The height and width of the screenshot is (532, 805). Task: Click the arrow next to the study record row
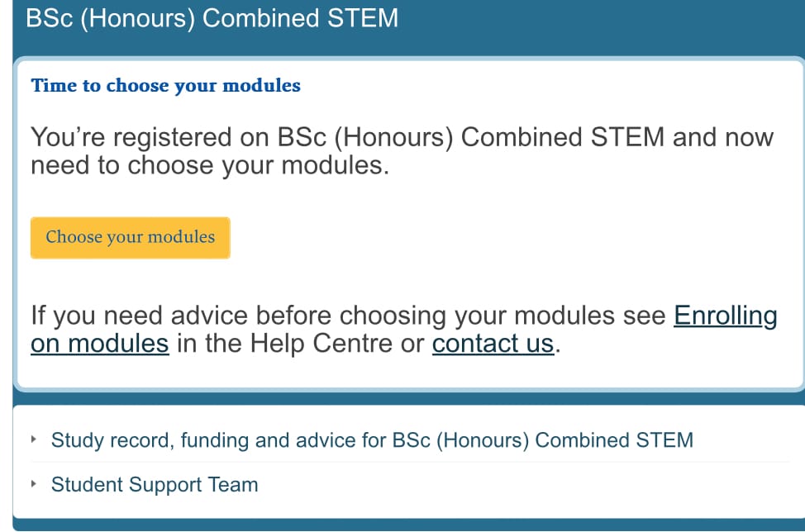(32, 440)
